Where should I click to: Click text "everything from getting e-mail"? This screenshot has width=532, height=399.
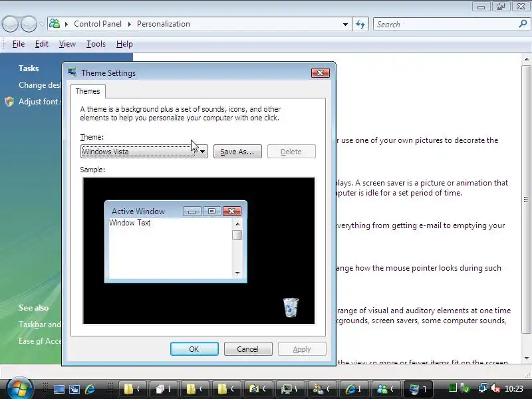point(392,225)
